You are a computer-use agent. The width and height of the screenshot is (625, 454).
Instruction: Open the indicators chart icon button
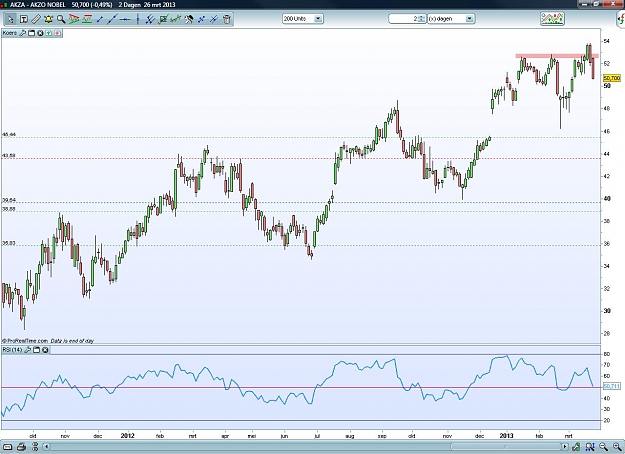pos(552,18)
